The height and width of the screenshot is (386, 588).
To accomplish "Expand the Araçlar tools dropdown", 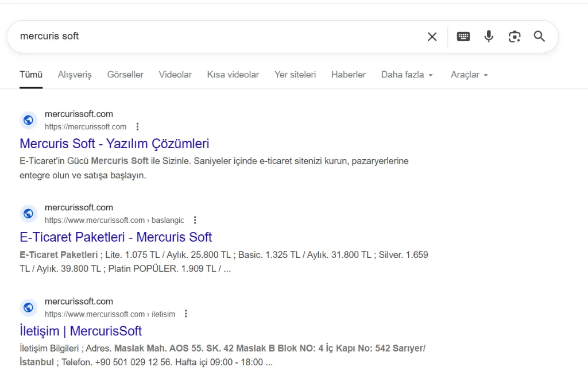I will click(469, 75).
